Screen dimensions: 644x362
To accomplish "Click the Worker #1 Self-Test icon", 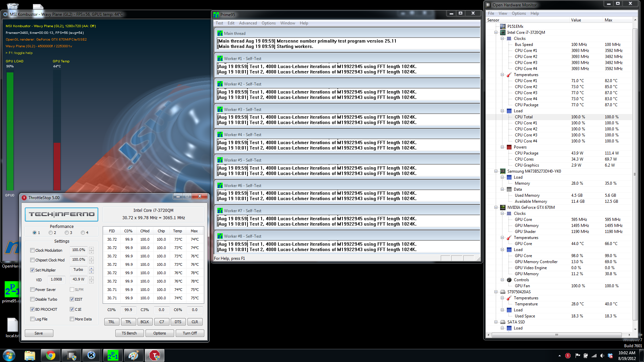I will pos(220,59).
